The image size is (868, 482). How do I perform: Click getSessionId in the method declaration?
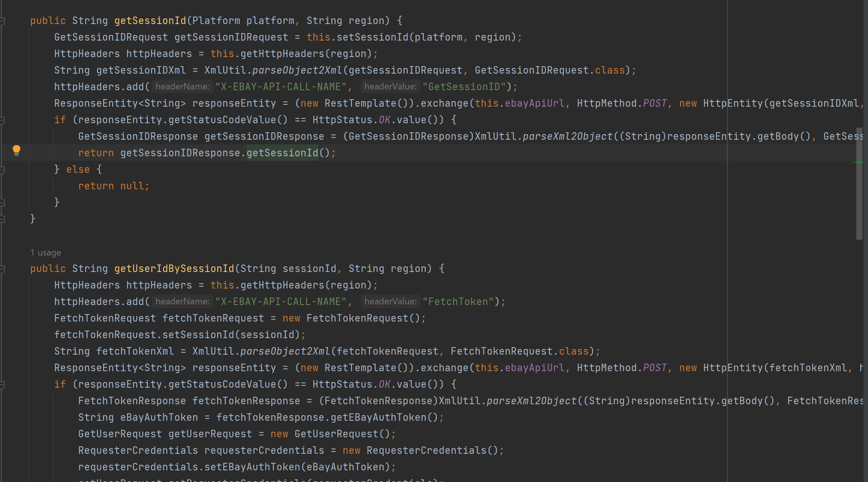coord(150,21)
